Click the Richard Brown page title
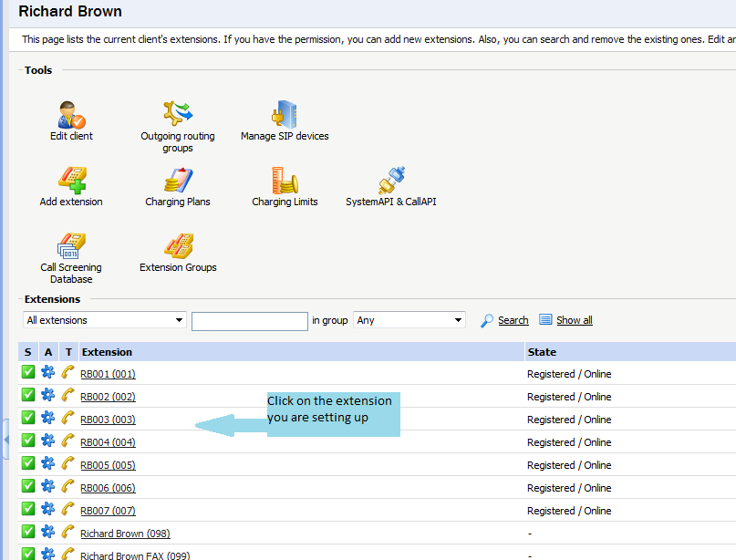This screenshot has width=736, height=560. (70, 11)
